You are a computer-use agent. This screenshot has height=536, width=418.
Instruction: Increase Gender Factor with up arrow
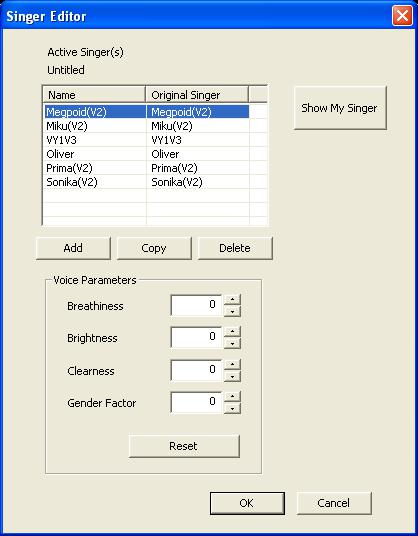[232, 397]
